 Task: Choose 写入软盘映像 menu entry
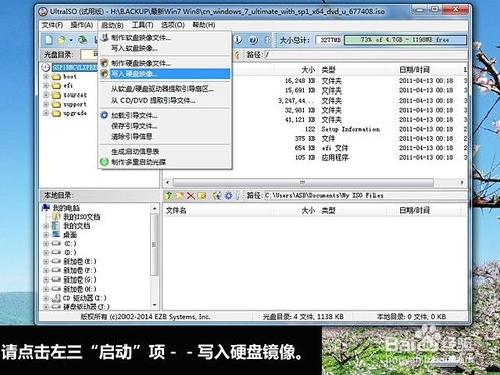coord(165,48)
